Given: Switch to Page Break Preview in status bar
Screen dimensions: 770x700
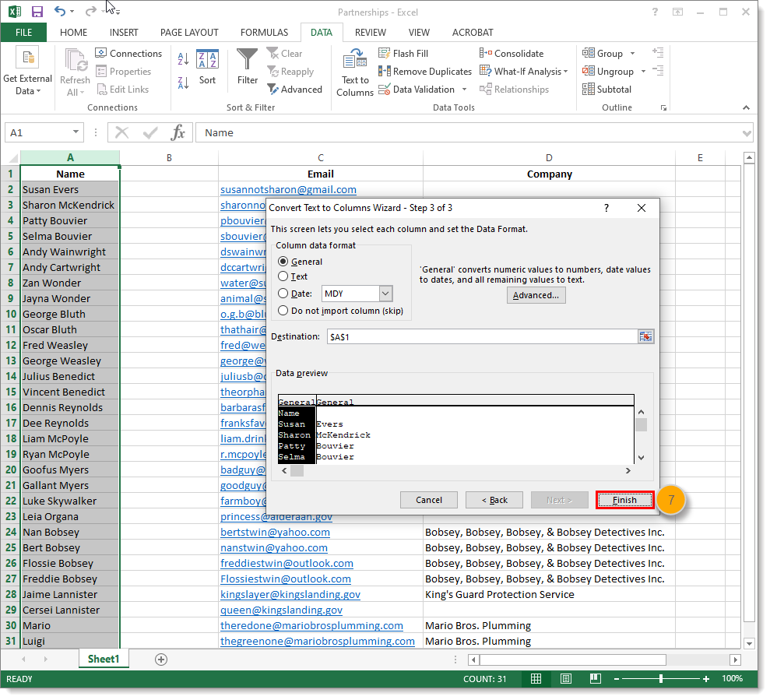Looking at the screenshot, I should (x=595, y=679).
